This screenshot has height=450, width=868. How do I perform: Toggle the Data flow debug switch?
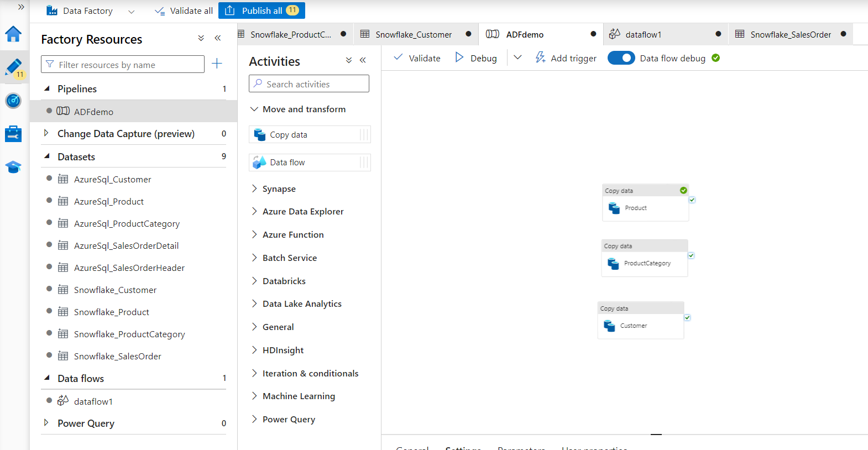pyautogui.click(x=621, y=58)
